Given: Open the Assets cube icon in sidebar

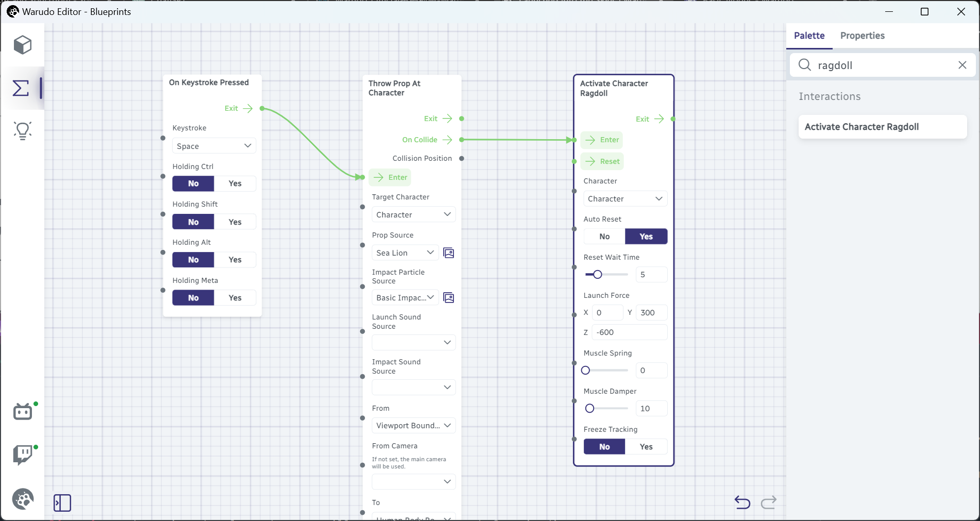Looking at the screenshot, I should coord(23,45).
